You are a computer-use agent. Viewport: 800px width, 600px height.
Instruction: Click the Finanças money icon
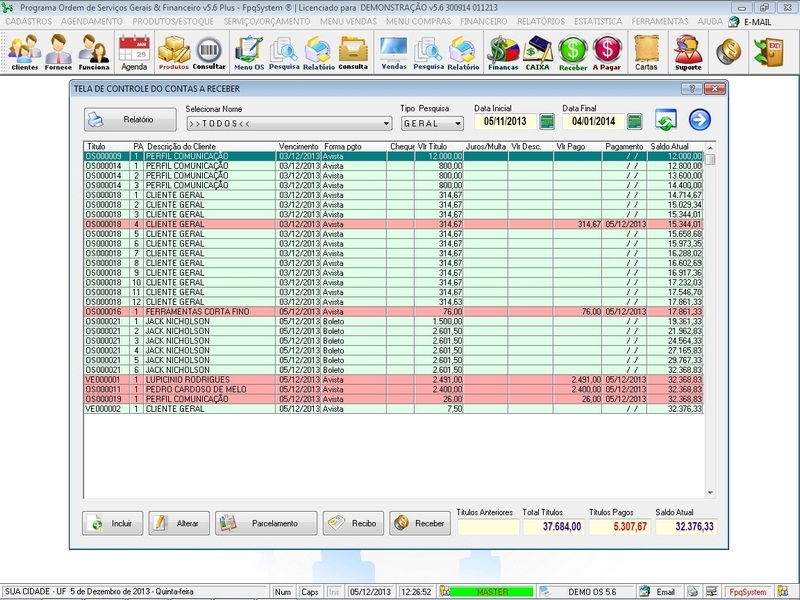(502, 52)
